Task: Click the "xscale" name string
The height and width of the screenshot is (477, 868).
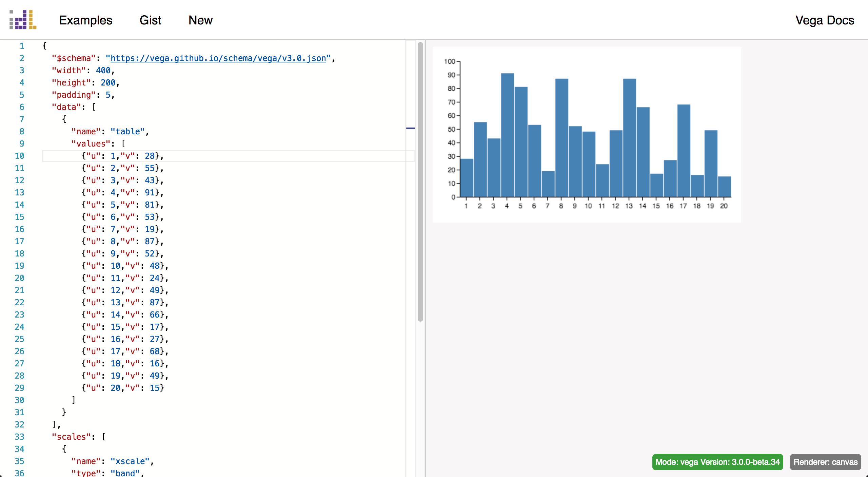Action: 130,461
